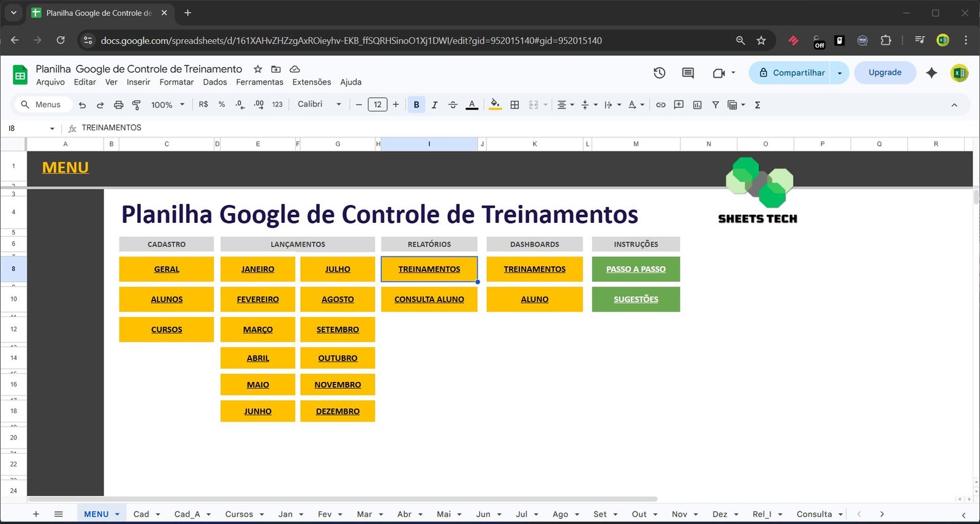This screenshot has width=980, height=524.
Task: Insert comment using toolbar icon
Action: pos(679,105)
